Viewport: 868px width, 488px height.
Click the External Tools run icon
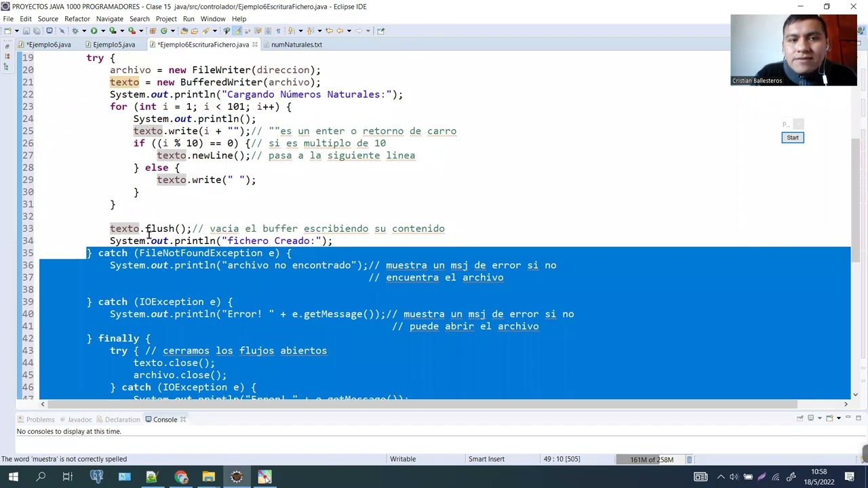(x=132, y=30)
